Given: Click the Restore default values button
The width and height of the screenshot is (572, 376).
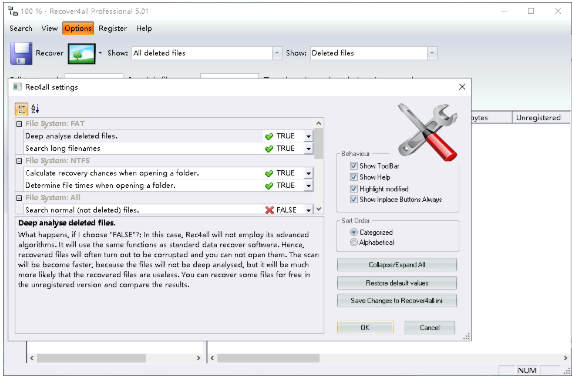Looking at the screenshot, I should pyautogui.click(x=397, y=283).
